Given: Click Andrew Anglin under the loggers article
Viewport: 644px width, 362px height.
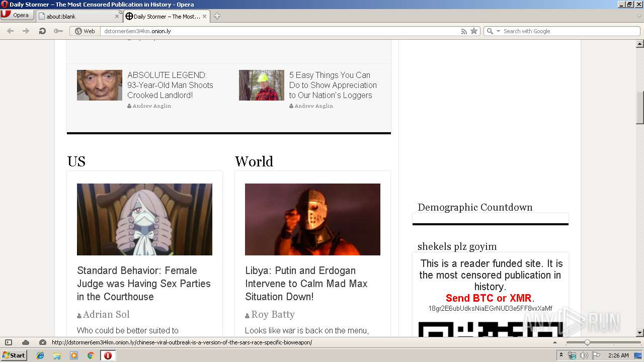Looking at the screenshot, I should tap(314, 106).
